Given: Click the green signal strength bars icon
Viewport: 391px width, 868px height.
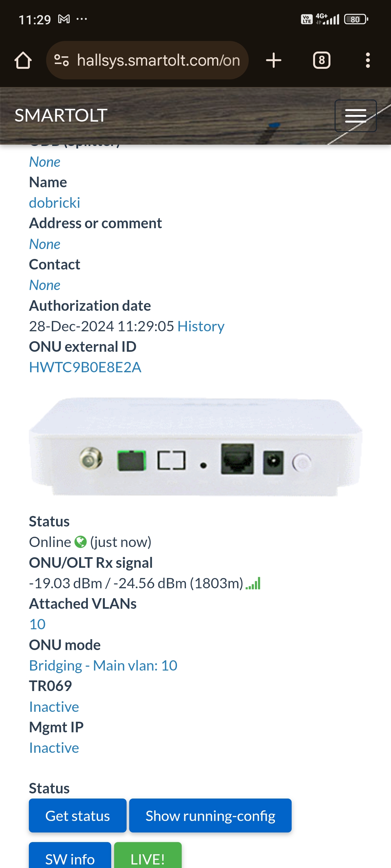Looking at the screenshot, I should click(x=253, y=583).
